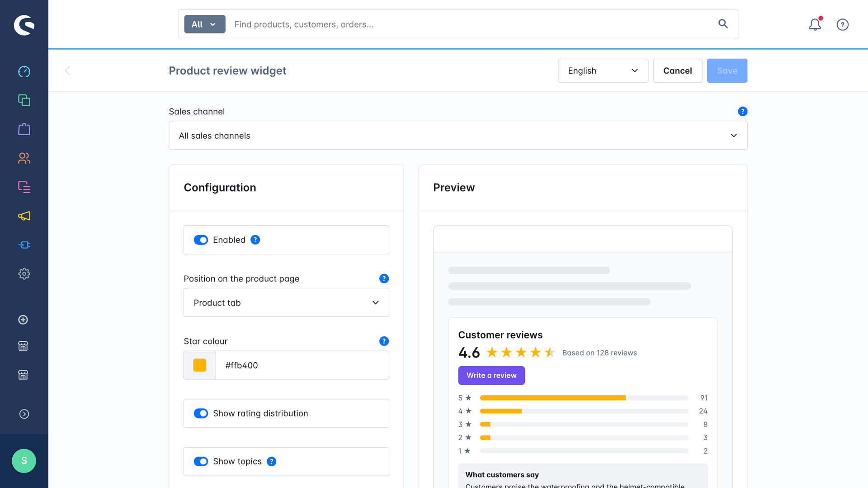This screenshot has width=868, height=488.
Task: Open the user avatar S
Action: click(24, 461)
